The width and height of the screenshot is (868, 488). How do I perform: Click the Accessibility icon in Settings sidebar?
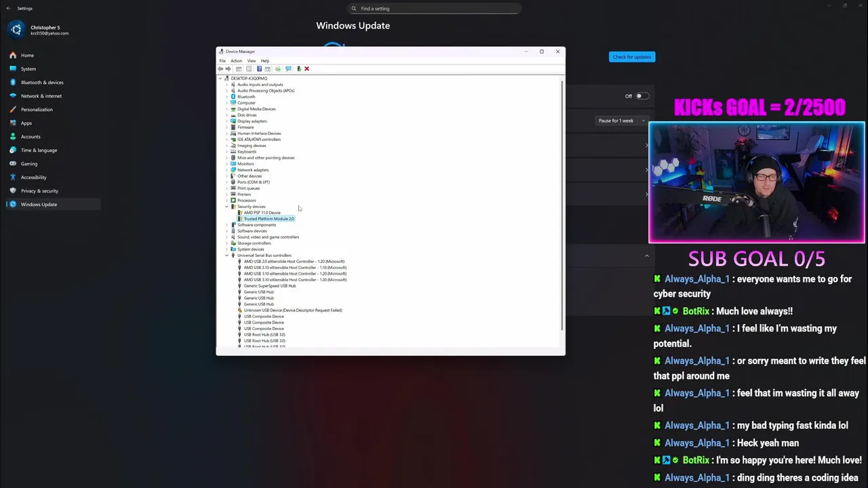click(x=13, y=177)
